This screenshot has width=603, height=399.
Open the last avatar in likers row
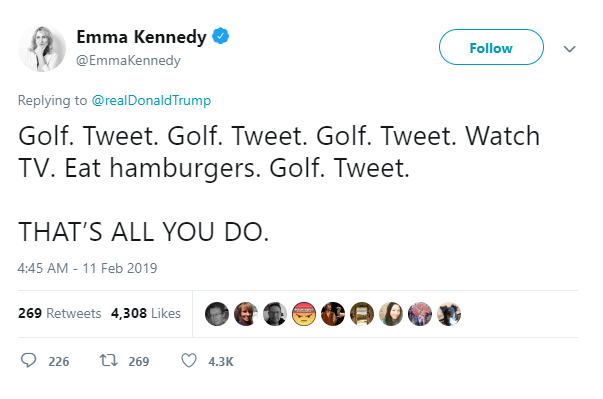449,314
